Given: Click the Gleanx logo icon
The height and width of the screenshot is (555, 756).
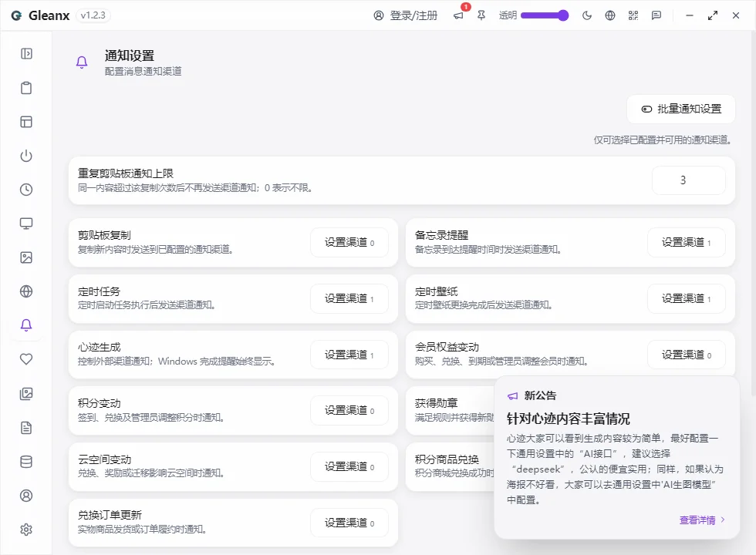Looking at the screenshot, I should tap(16, 15).
